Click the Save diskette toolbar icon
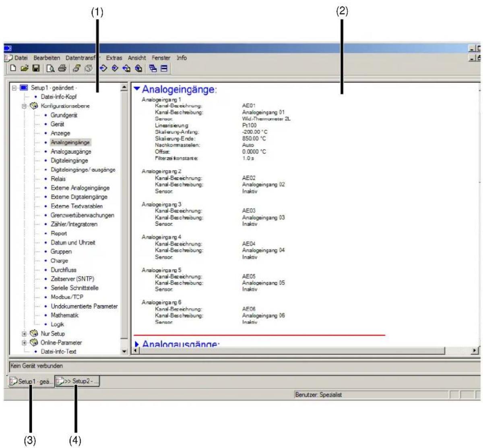 click(36, 69)
